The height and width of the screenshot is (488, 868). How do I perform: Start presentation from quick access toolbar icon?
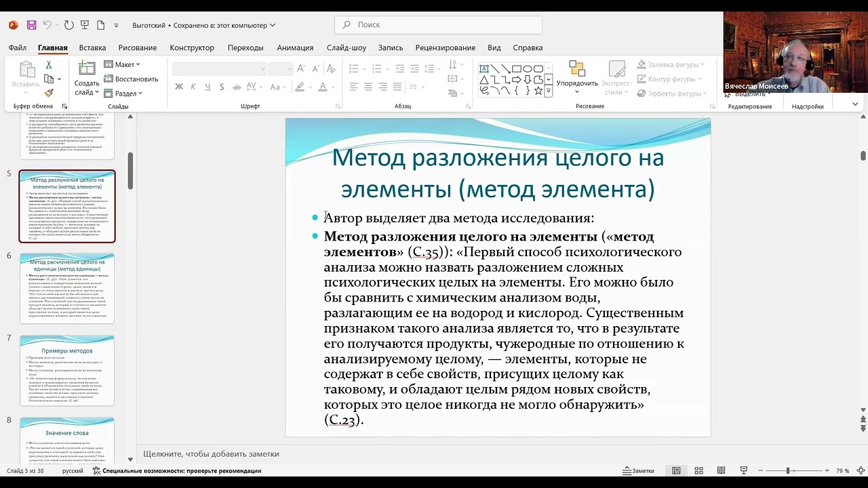coord(85,25)
